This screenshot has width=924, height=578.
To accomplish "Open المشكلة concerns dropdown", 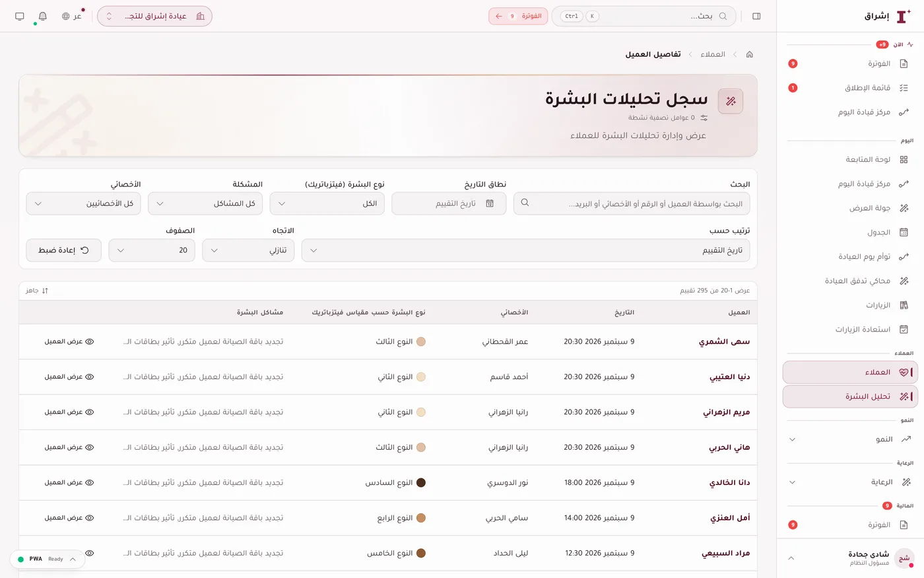I will pyautogui.click(x=205, y=203).
